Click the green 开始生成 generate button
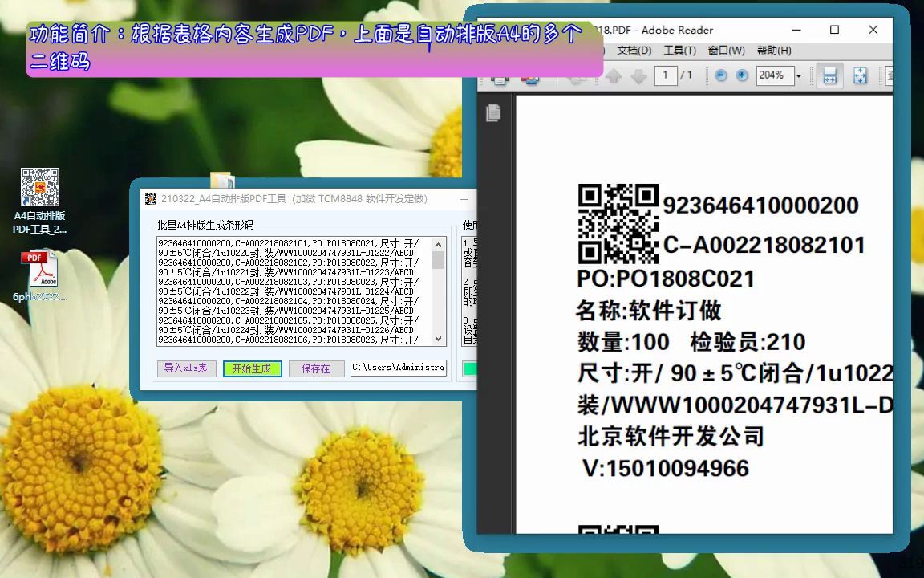The width and height of the screenshot is (924, 578). (252, 368)
